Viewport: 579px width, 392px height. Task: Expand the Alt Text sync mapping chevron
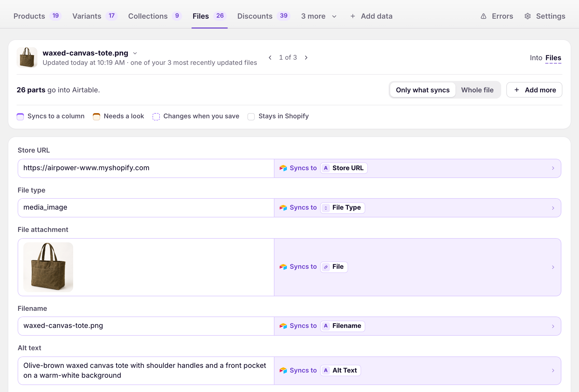coord(553,370)
